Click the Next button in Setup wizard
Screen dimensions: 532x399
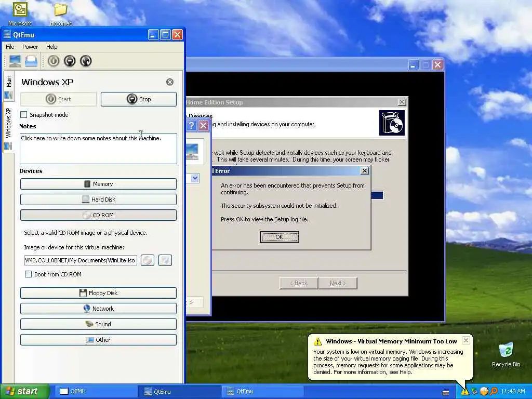pyautogui.click(x=338, y=283)
